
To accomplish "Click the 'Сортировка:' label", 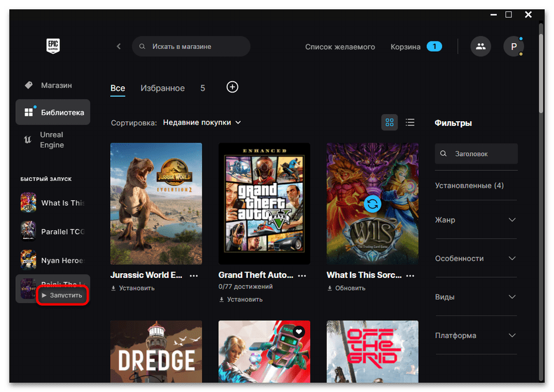I will pyautogui.click(x=134, y=123).
